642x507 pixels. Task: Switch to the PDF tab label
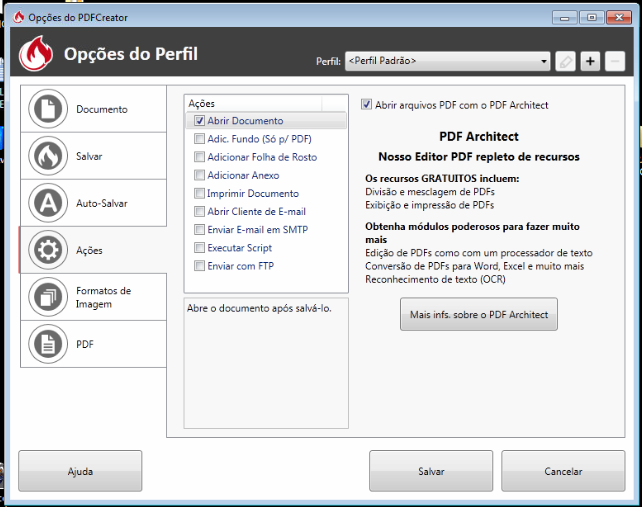tap(85, 344)
